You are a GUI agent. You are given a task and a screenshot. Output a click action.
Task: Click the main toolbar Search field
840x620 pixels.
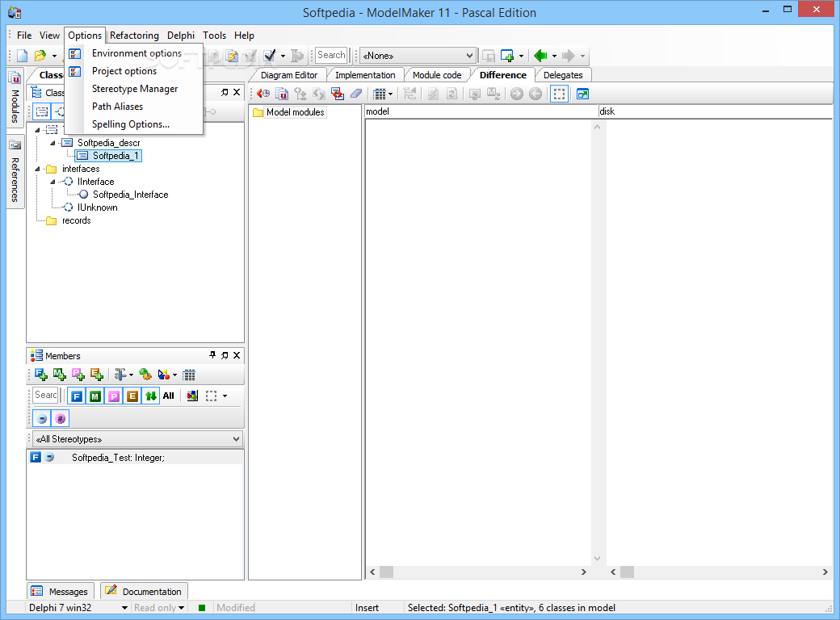click(331, 55)
